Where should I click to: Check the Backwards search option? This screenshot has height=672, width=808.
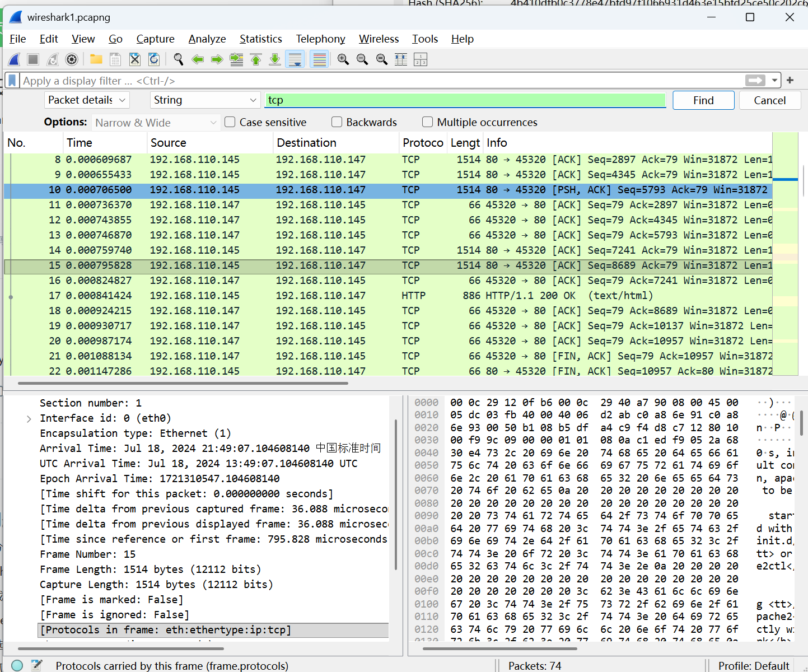pyautogui.click(x=337, y=122)
